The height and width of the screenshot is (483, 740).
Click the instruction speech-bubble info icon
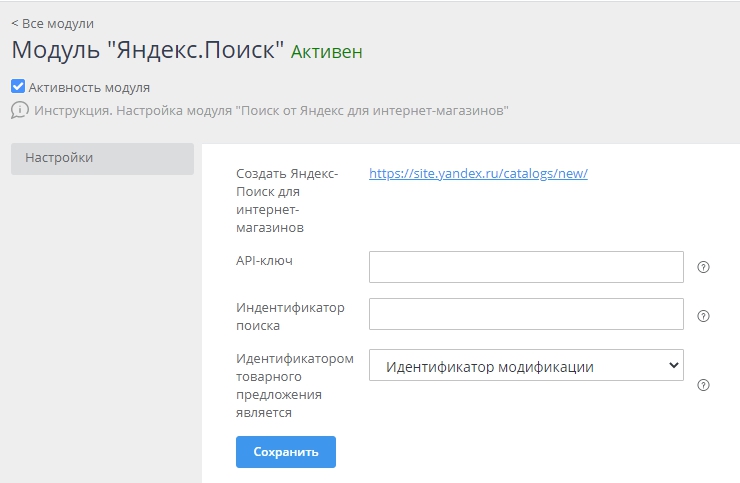click(x=20, y=110)
